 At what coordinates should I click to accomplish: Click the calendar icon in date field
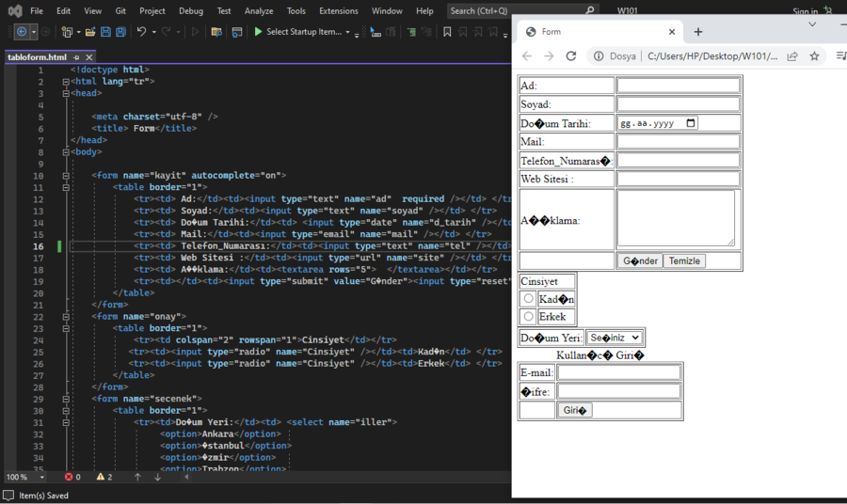click(x=691, y=123)
